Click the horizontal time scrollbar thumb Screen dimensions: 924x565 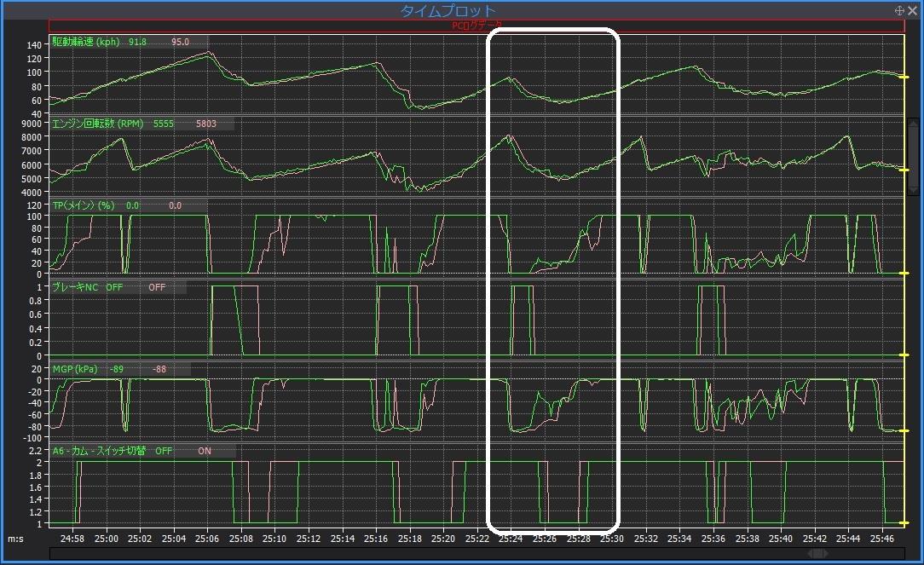(817, 554)
